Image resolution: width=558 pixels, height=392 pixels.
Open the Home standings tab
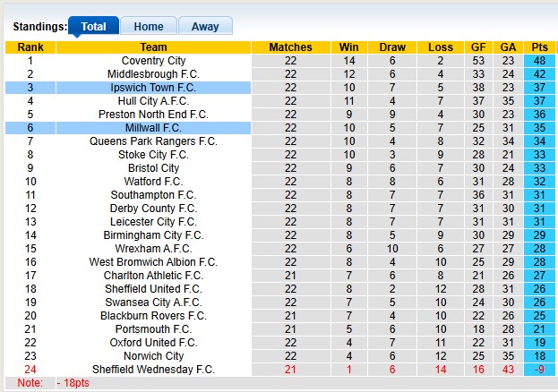point(148,27)
